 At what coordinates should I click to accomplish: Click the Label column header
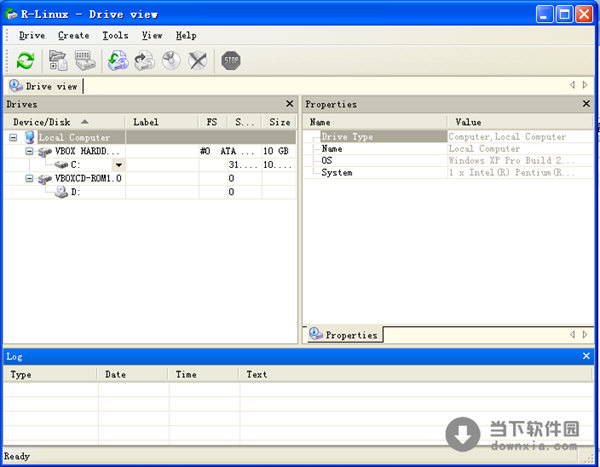click(161, 122)
